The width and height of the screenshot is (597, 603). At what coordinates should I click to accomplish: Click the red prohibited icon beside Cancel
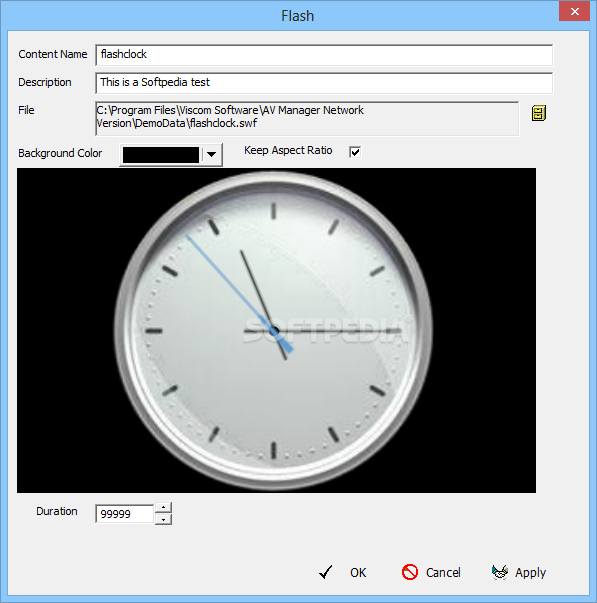410,572
